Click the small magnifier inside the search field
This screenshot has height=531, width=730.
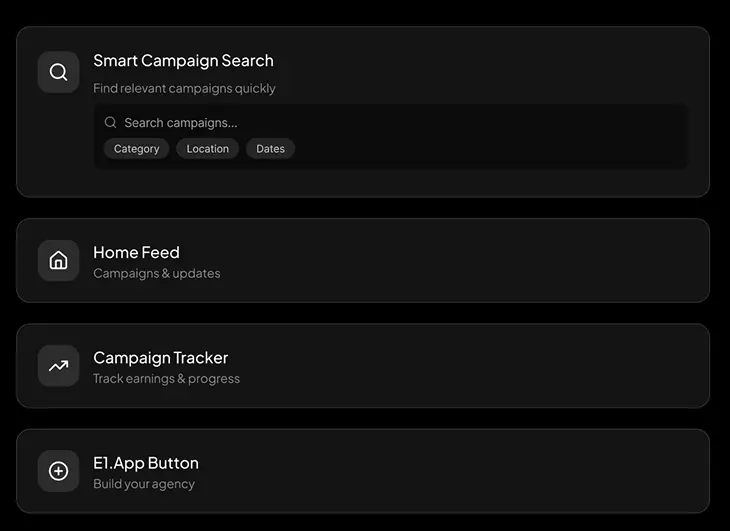(110, 122)
